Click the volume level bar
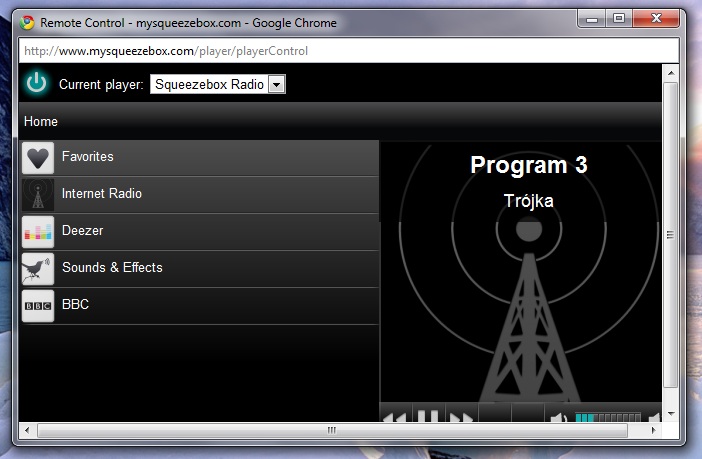This screenshot has width=702, height=459. [x=607, y=417]
